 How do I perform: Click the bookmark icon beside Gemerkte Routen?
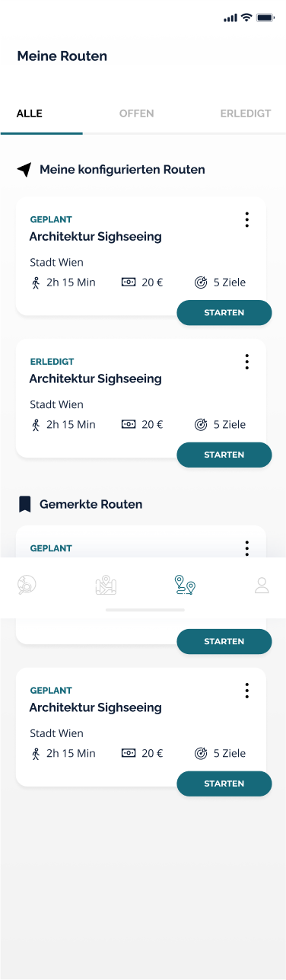pyautogui.click(x=25, y=504)
